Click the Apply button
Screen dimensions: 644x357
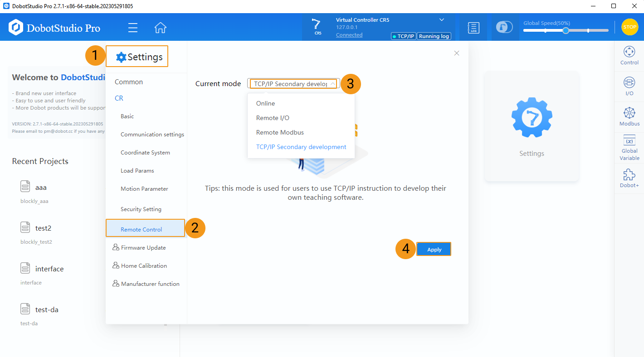pos(434,250)
